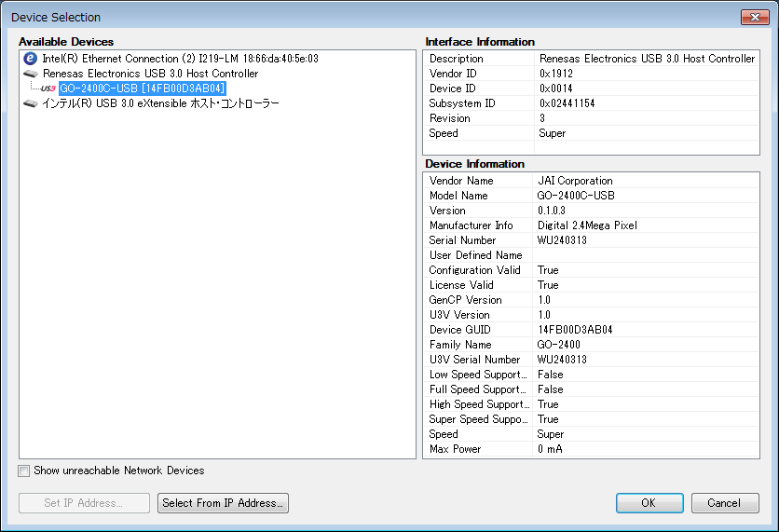
Task: Click the Subsystem ID label
Action: point(462,103)
